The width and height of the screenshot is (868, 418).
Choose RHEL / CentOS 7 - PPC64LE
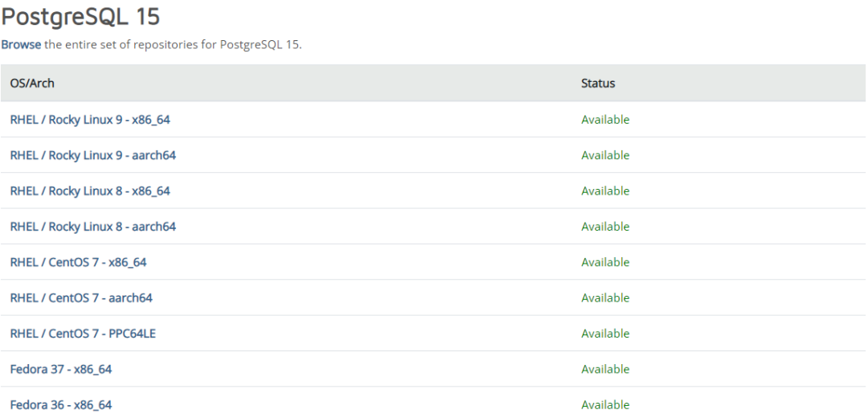(83, 334)
